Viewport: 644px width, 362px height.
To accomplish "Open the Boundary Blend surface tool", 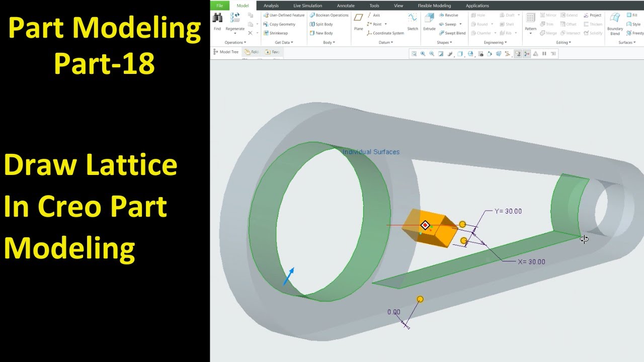I will 615,23.
